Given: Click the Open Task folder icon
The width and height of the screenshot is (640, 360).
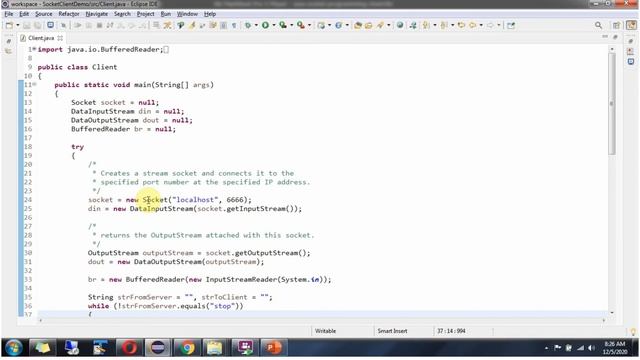Looking at the screenshot, I should [x=369, y=25].
